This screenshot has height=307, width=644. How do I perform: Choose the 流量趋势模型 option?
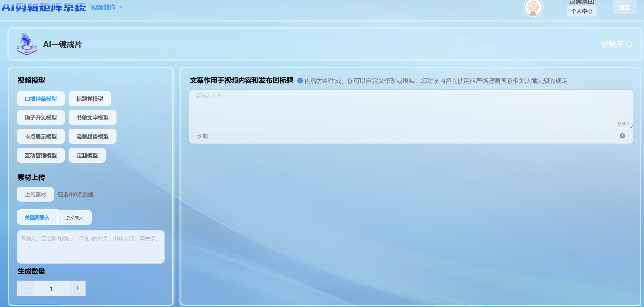pos(93,136)
